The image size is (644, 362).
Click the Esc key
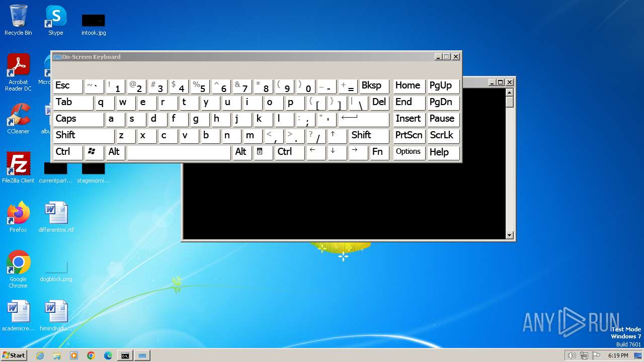pos(68,86)
